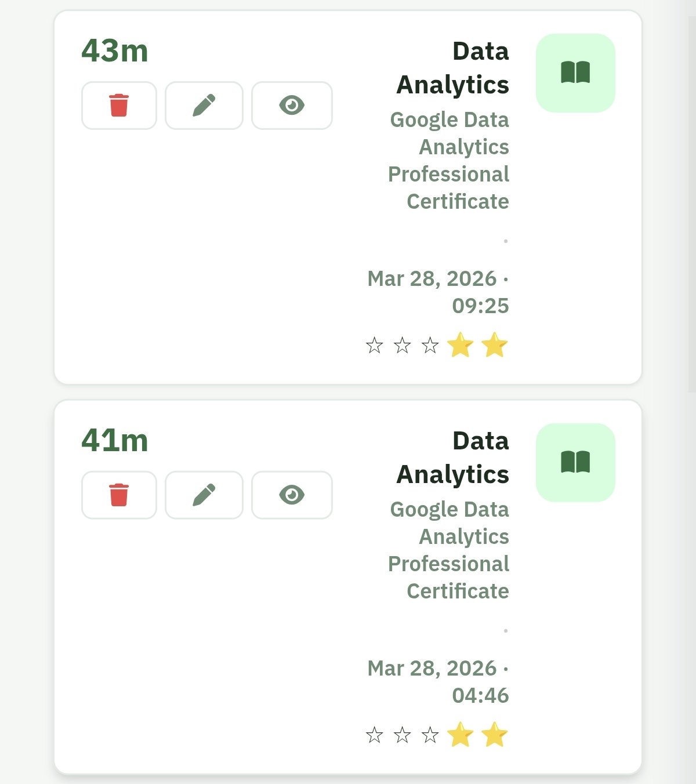The image size is (696, 784).
Task: Click fourth star on the 41m session
Action: tap(460, 735)
